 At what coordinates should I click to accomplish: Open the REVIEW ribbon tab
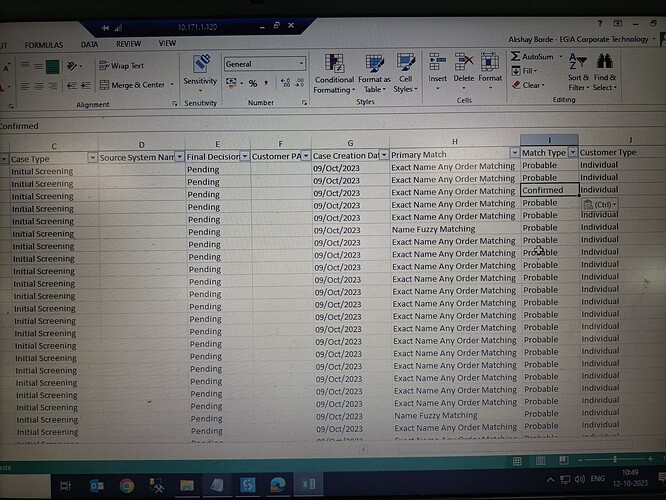pyautogui.click(x=128, y=44)
